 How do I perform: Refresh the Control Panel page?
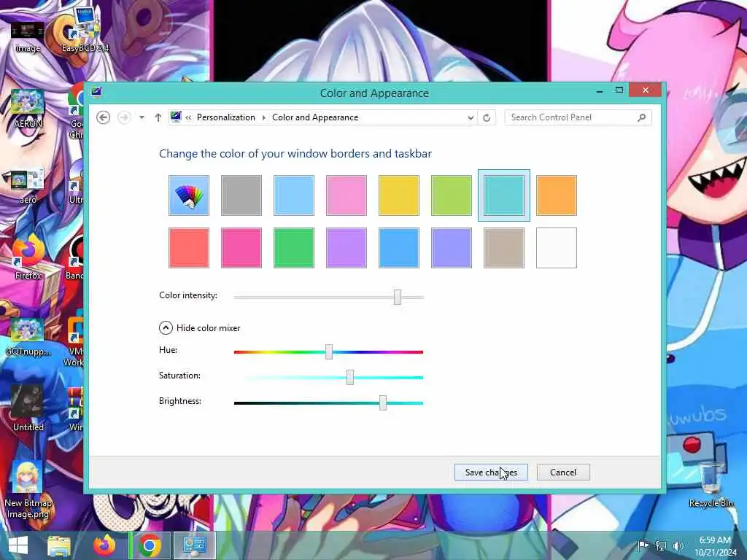point(487,117)
